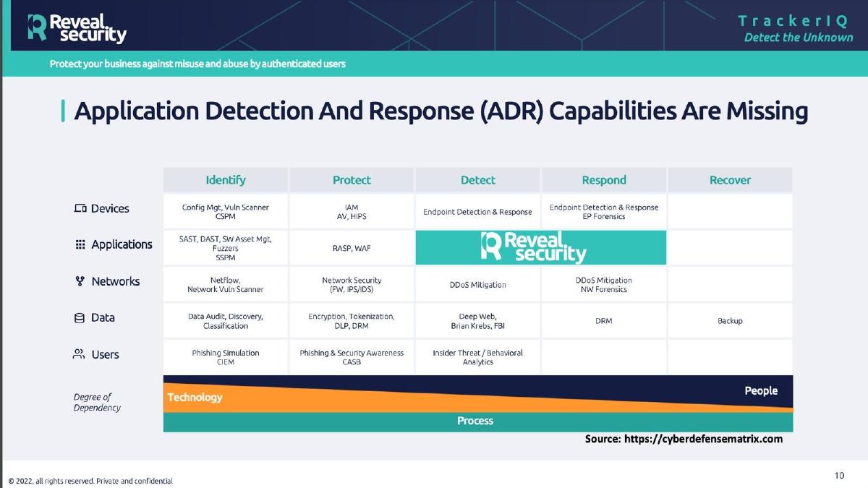Screen dimensions: 868x488
Task: Click the 'Phishing Simulation CIEM' cell
Action: pyautogui.click(x=226, y=357)
